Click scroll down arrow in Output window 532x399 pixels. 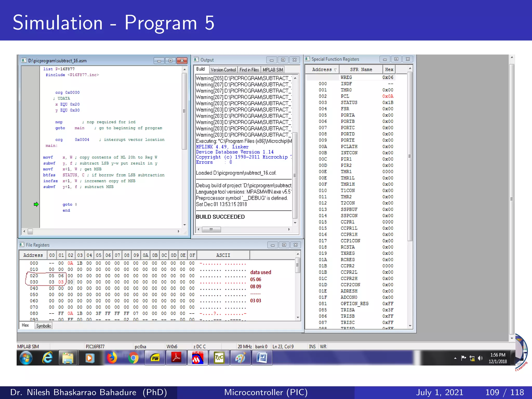[295, 223]
